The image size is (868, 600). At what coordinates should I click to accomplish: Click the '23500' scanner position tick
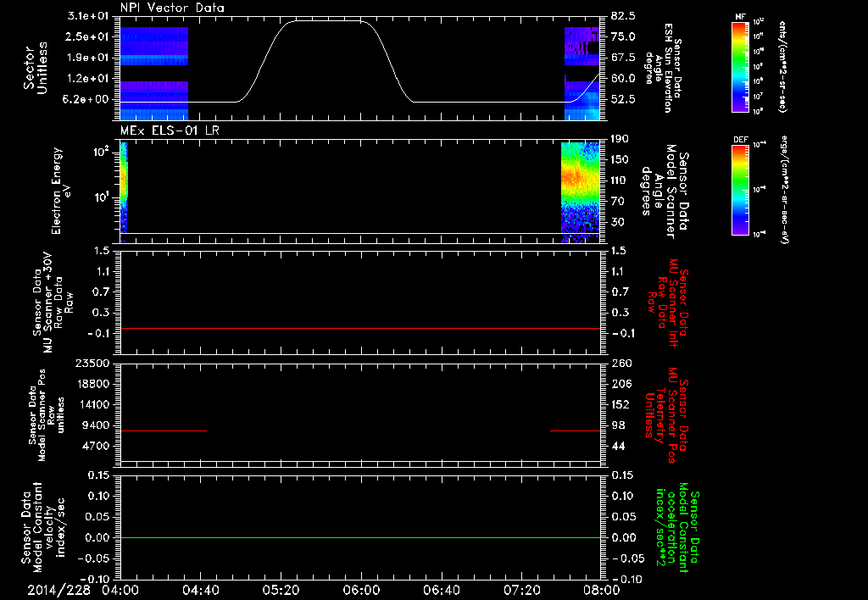click(x=92, y=364)
